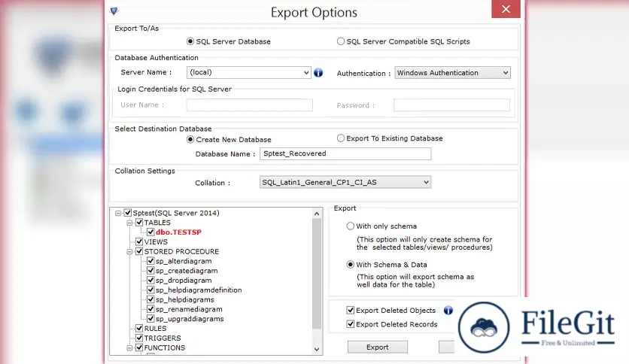The image size is (629, 364).
Task: Toggle Export Deleted Objects checkbox
Action: click(350, 311)
